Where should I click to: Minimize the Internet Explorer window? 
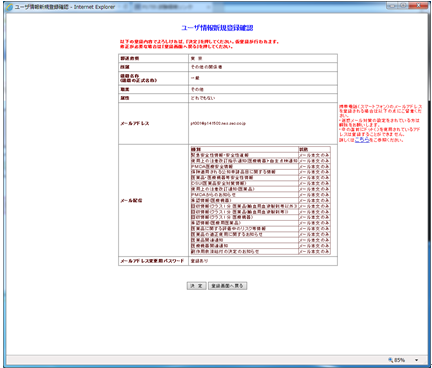(x=393, y=5)
